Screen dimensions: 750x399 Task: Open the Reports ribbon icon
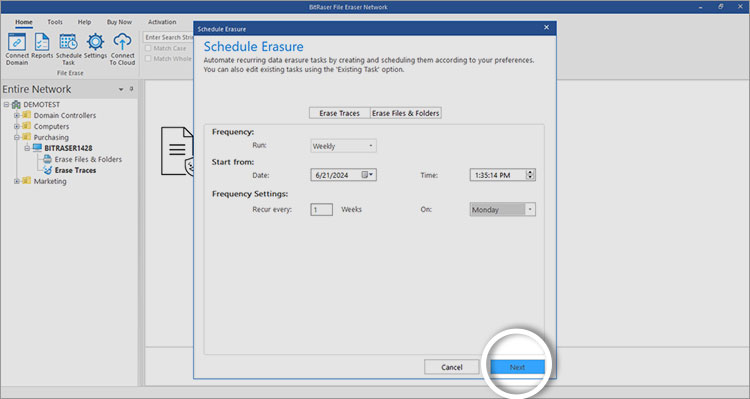42,42
